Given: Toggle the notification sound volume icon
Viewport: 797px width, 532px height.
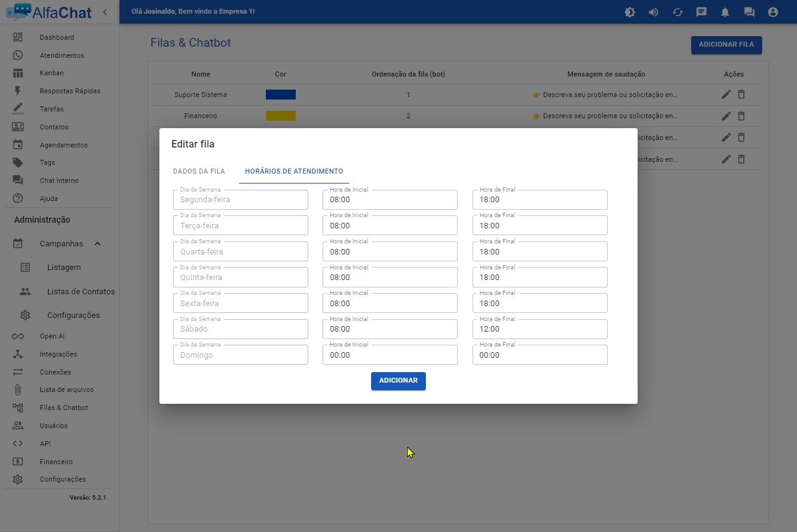Looking at the screenshot, I should [653, 12].
